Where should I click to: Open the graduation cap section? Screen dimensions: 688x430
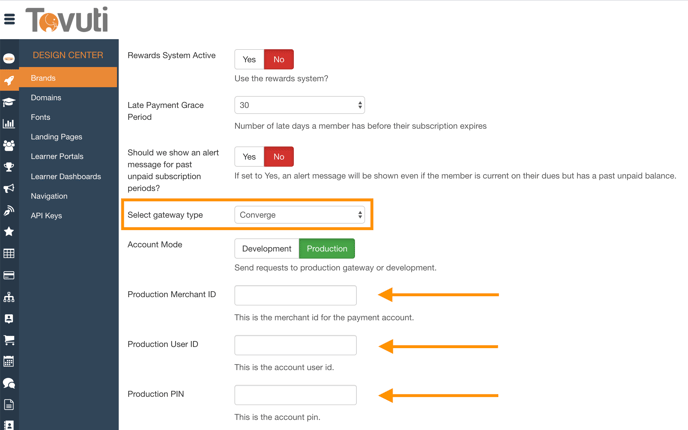(9, 101)
